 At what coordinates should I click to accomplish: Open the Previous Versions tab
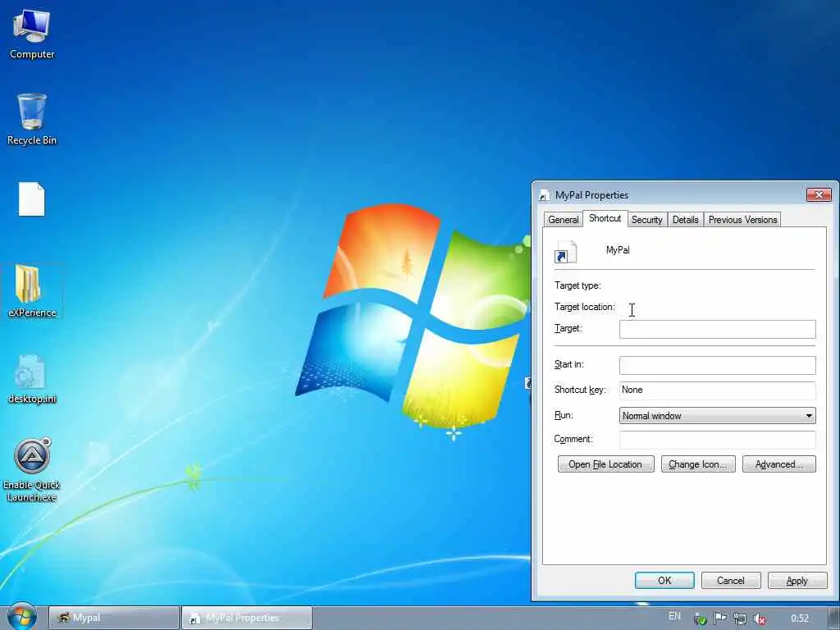click(x=742, y=220)
